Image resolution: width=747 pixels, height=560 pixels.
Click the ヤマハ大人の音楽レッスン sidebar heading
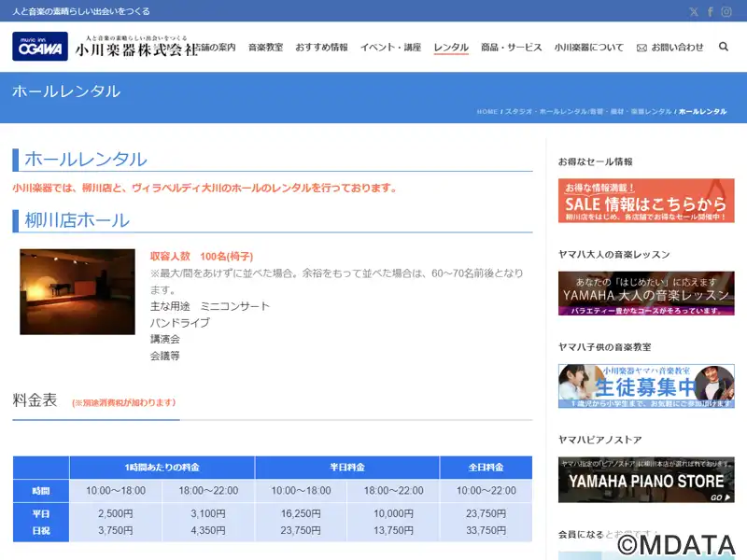pos(614,255)
